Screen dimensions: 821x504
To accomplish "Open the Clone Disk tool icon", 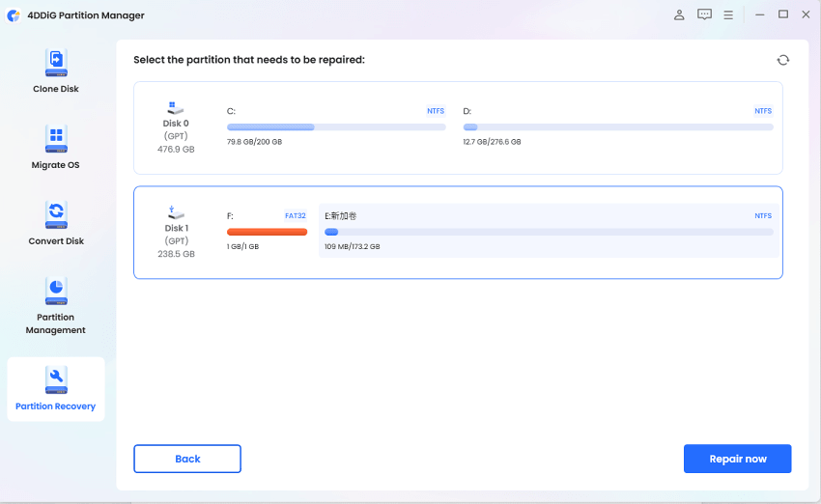I will tap(56, 63).
